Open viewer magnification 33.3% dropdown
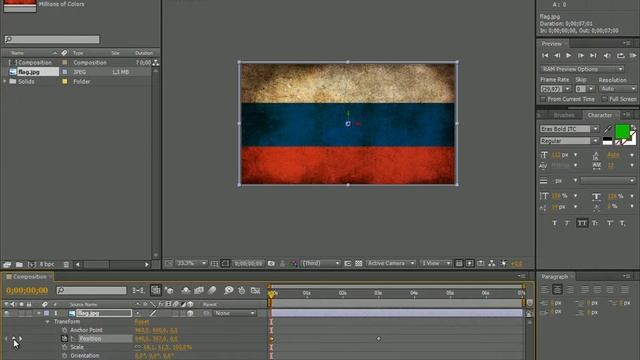640x360 pixels. click(x=191, y=263)
